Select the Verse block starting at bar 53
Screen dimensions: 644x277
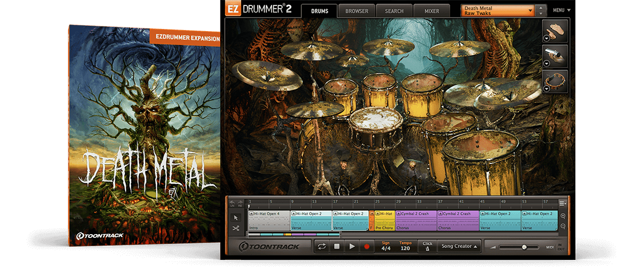(540, 220)
